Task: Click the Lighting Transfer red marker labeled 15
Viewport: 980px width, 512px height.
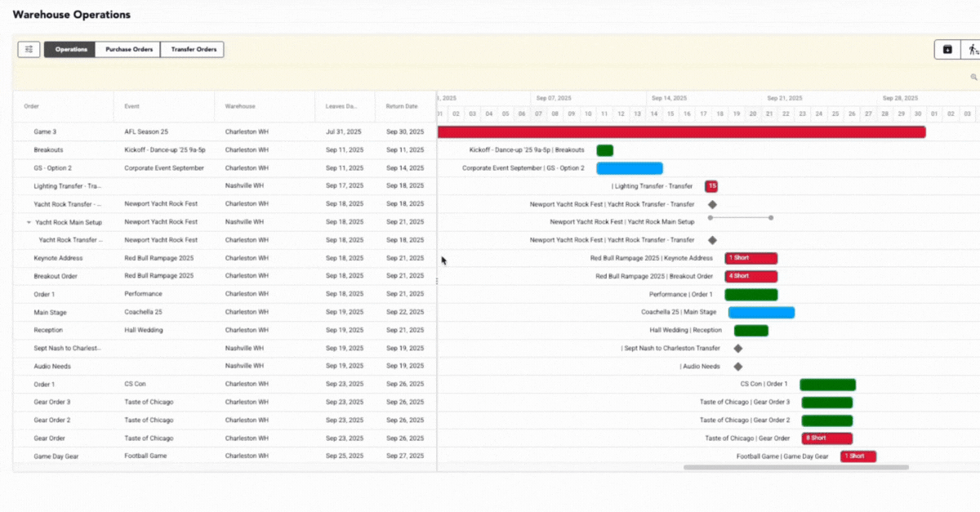Action: [711, 186]
